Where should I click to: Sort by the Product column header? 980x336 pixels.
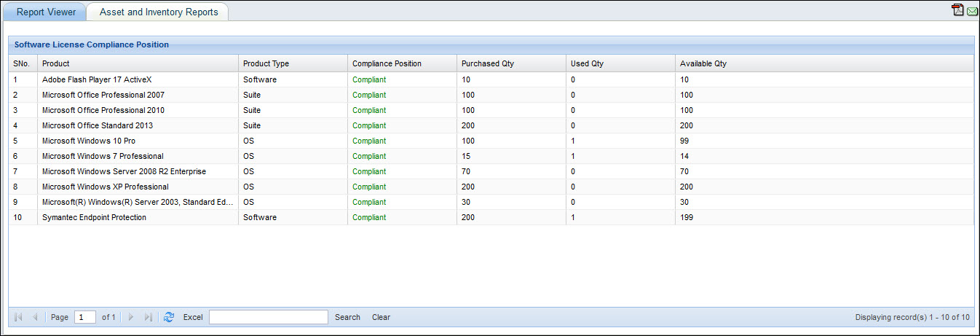(x=56, y=63)
